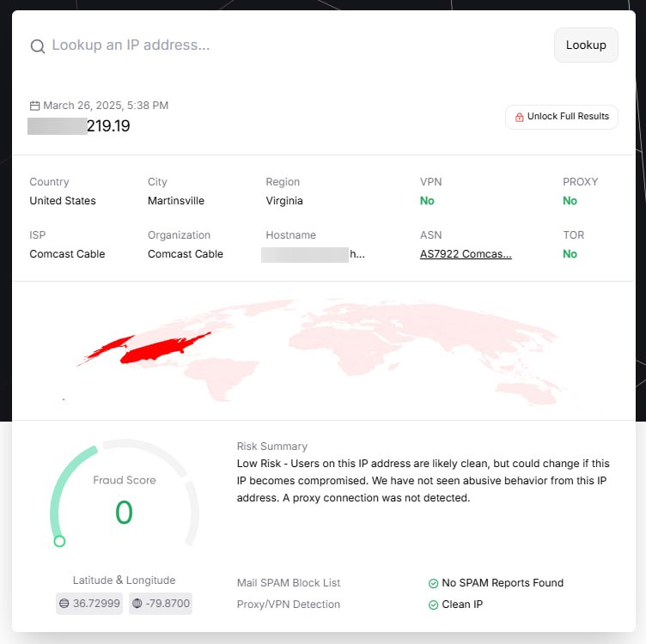Open the AS7922 Comcast ASN link
This screenshot has width=646, height=644.
[x=466, y=254]
